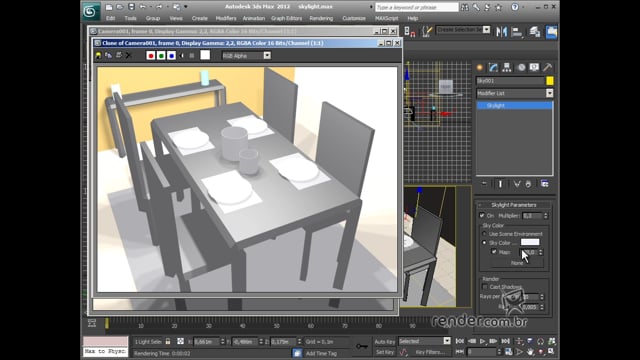The width and height of the screenshot is (640, 360).
Task: Toggle the alpha channel display icon
Action: tap(182, 56)
